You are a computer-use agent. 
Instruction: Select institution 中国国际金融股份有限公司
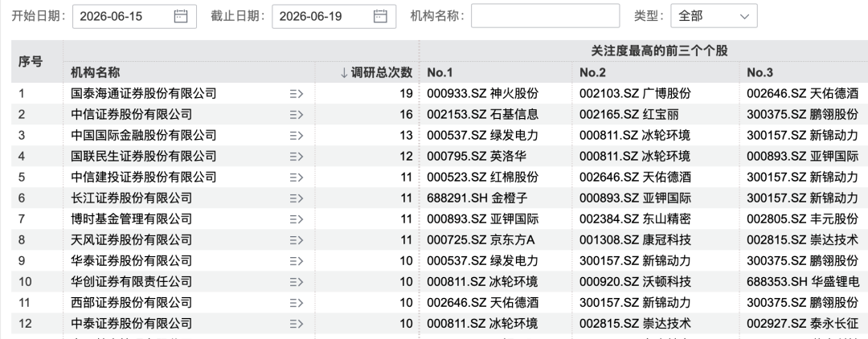(144, 136)
